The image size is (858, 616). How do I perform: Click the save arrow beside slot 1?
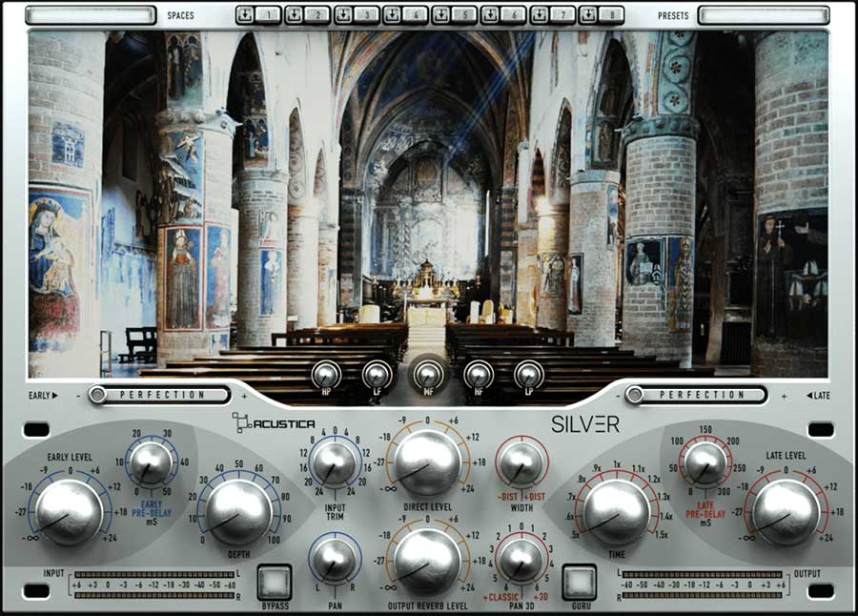[245, 15]
